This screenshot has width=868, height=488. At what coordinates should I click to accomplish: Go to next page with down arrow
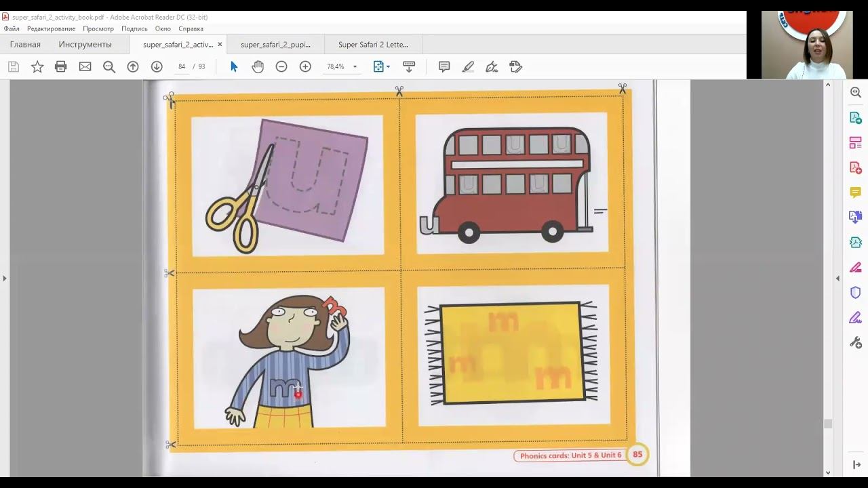click(157, 66)
